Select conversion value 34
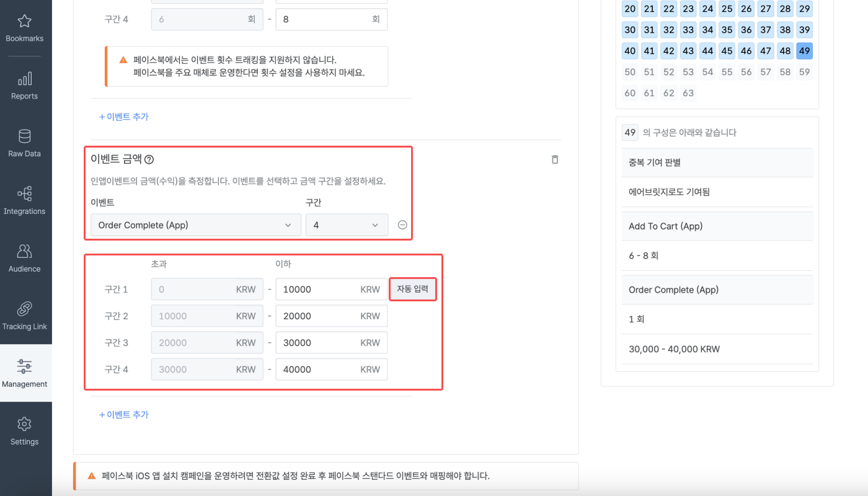The width and height of the screenshot is (868, 496). pos(707,30)
